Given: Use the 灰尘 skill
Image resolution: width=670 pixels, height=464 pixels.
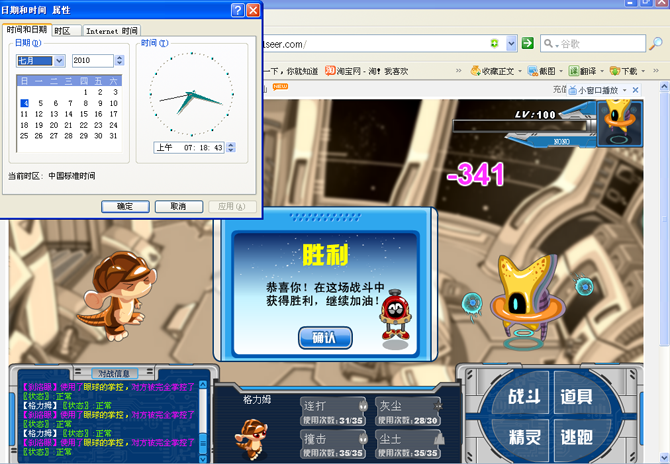Looking at the screenshot, I should tap(408, 411).
